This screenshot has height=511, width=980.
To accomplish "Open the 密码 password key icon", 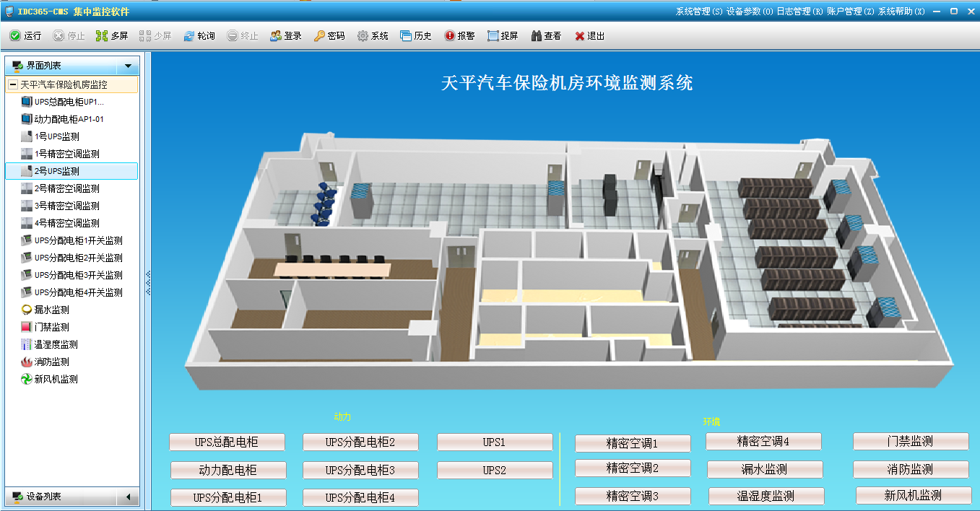I will click(x=318, y=36).
